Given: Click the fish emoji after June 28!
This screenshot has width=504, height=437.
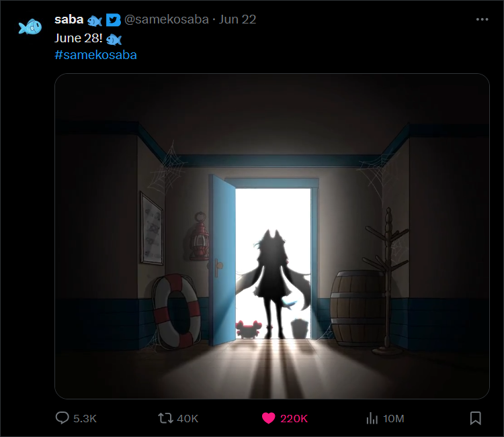Looking at the screenshot, I should [x=114, y=40].
